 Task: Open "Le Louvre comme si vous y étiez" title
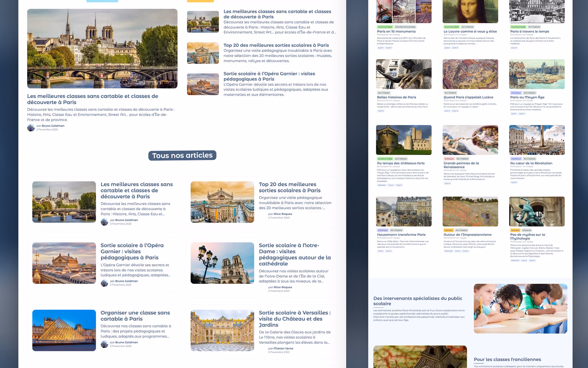(x=470, y=32)
